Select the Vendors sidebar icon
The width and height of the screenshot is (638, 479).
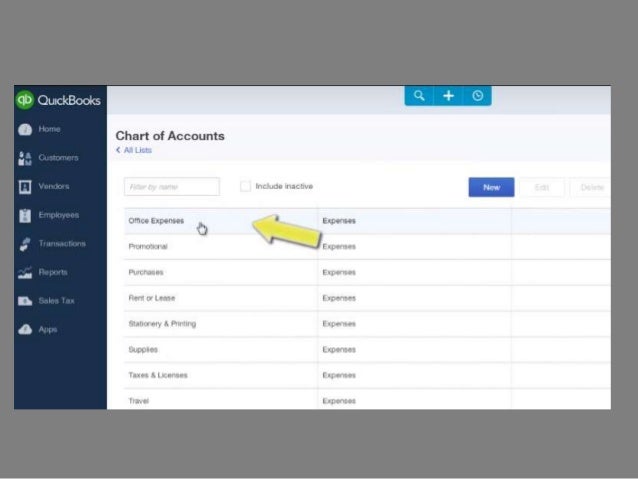click(x=25, y=187)
